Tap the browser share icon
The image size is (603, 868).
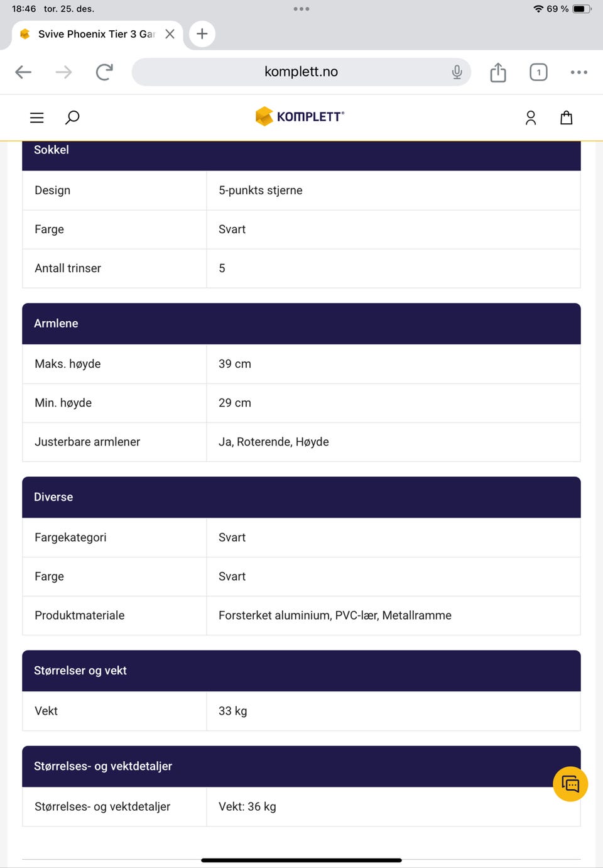tap(498, 72)
